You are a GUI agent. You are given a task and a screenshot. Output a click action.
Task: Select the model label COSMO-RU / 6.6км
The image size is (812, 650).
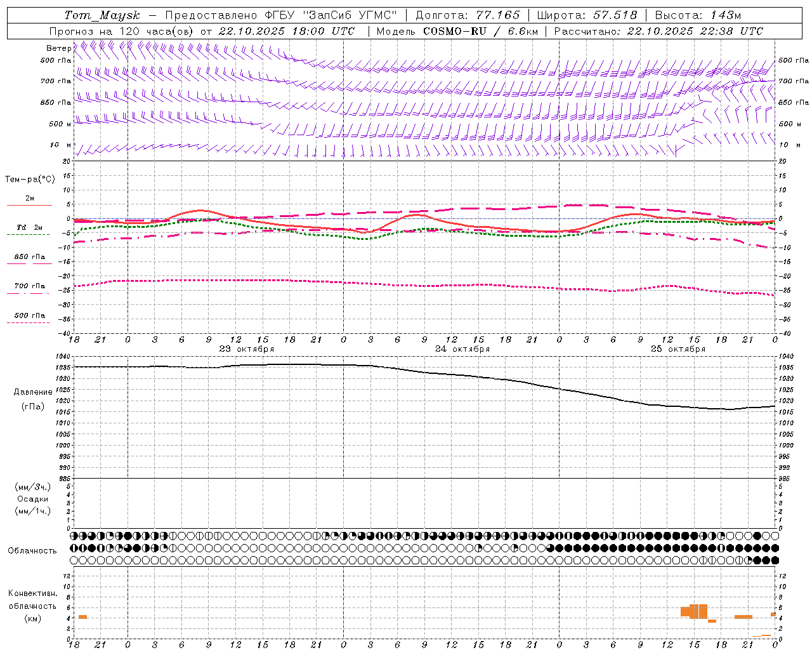pyautogui.click(x=480, y=31)
